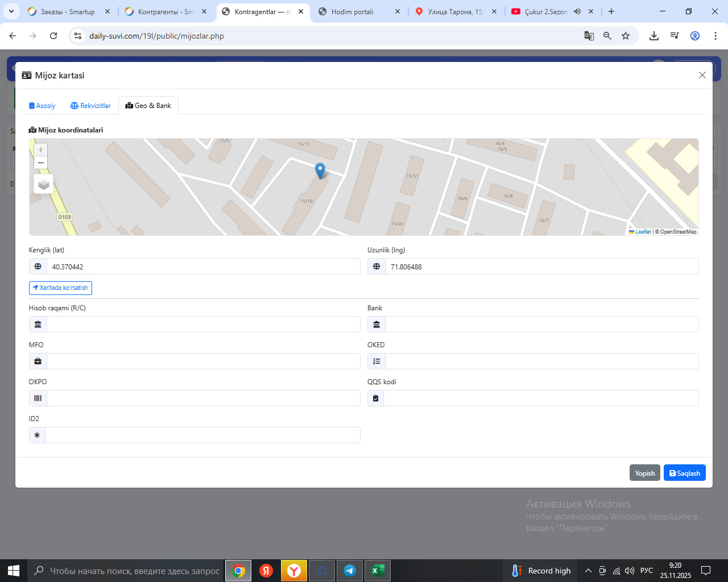Click Xaritada ko'rsatish button

click(60, 288)
